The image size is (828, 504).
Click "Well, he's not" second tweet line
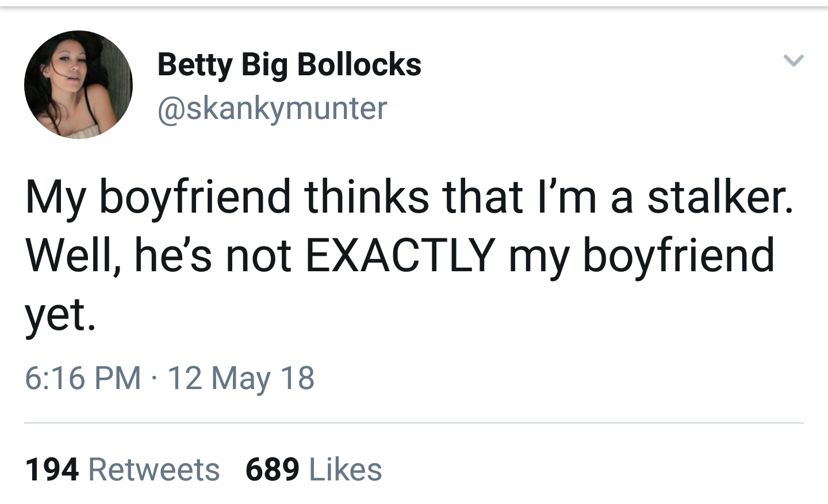[158, 255]
